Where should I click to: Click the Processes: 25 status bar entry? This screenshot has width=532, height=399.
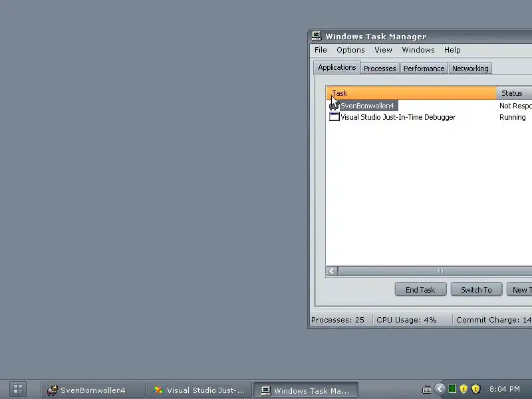click(338, 320)
